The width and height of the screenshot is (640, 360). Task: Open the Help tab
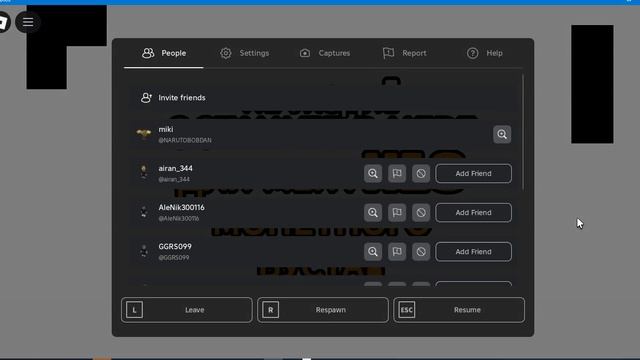pos(484,53)
